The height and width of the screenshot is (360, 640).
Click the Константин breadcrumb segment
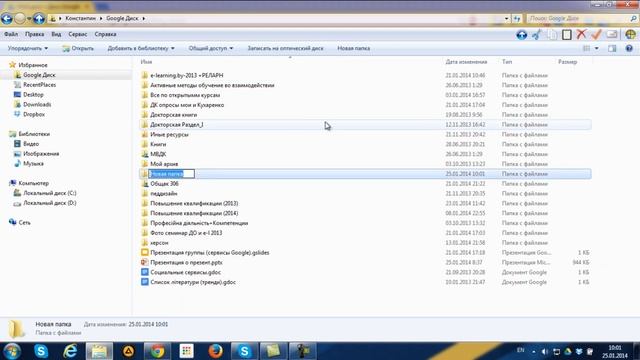click(80, 18)
